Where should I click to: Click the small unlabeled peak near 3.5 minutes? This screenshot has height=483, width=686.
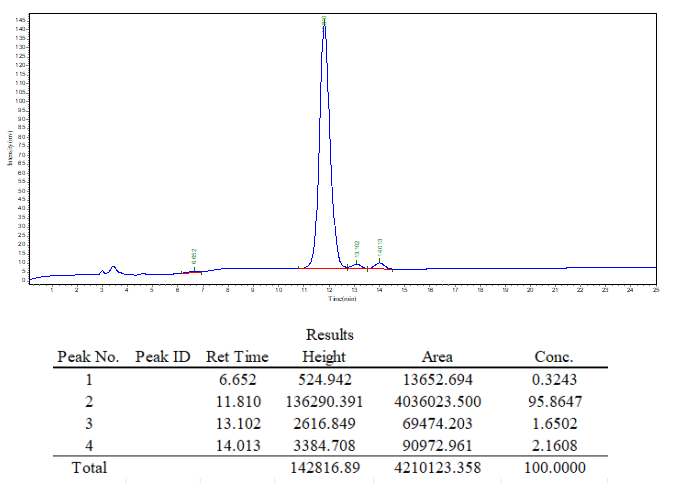[113, 267]
